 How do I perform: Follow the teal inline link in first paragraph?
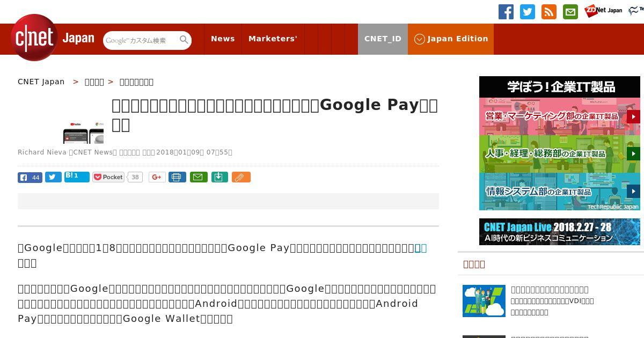[421, 248]
